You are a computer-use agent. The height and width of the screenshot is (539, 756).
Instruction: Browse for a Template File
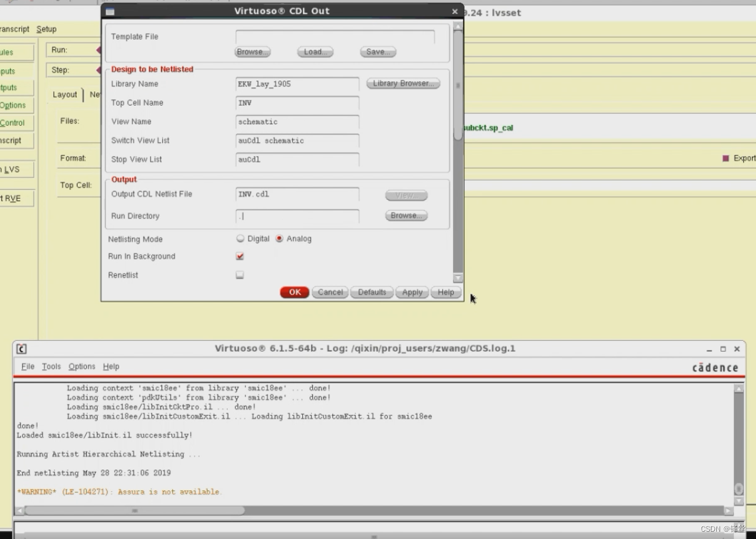252,52
